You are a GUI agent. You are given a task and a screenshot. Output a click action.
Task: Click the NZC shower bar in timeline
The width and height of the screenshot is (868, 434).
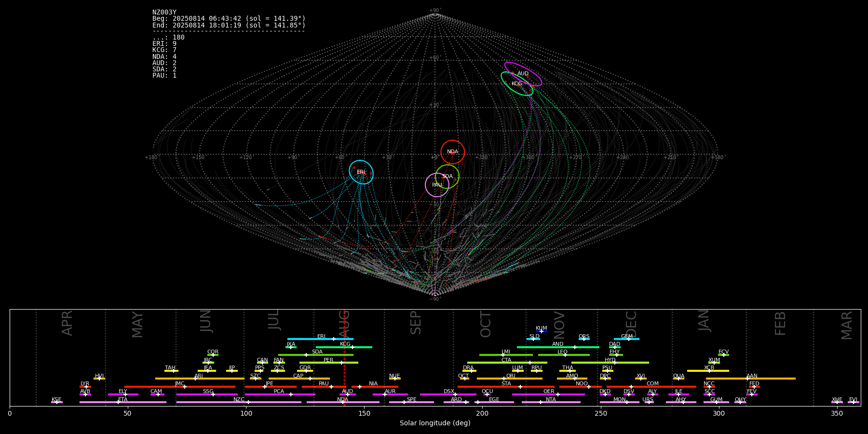pyautogui.click(x=239, y=402)
